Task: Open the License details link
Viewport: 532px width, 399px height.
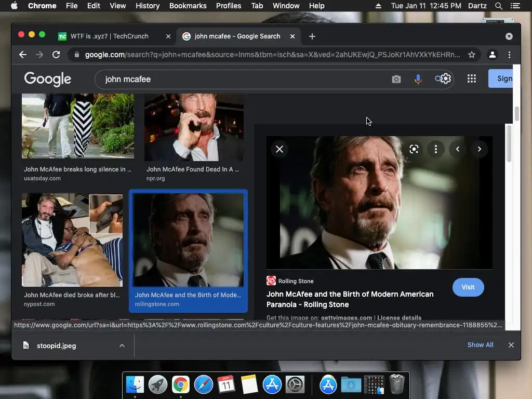Action: (400, 318)
